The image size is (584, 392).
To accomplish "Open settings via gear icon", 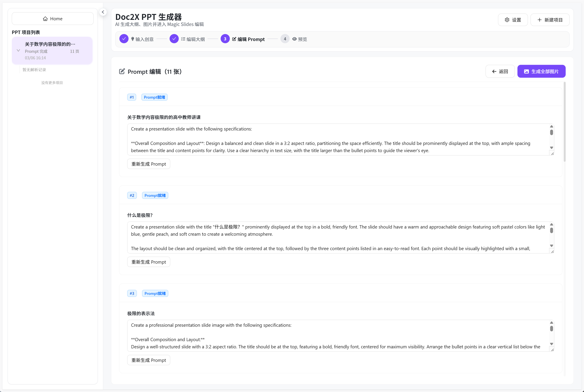I will (x=507, y=20).
